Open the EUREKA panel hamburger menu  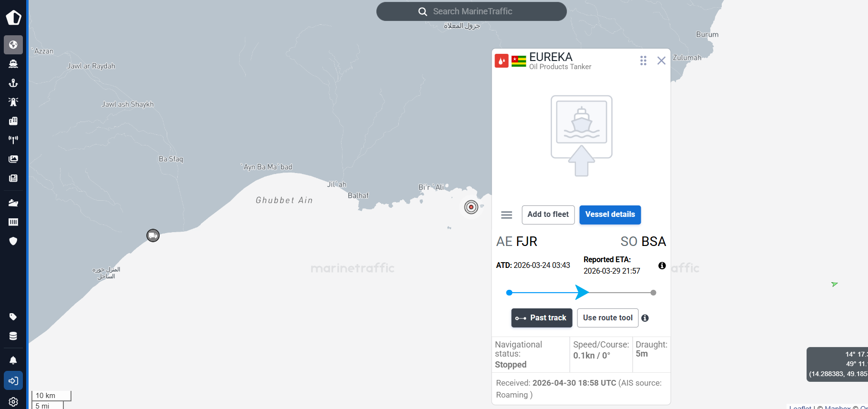pyautogui.click(x=506, y=215)
